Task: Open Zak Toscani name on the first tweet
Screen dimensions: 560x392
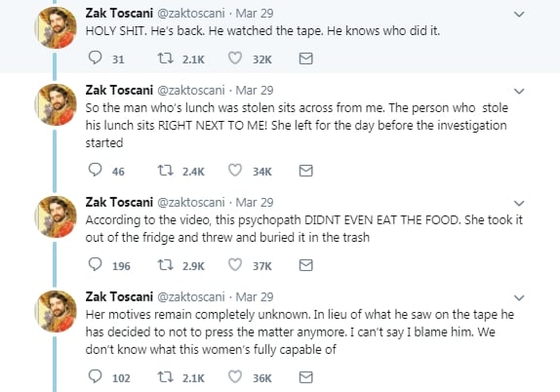Action: [x=119, y=14]
